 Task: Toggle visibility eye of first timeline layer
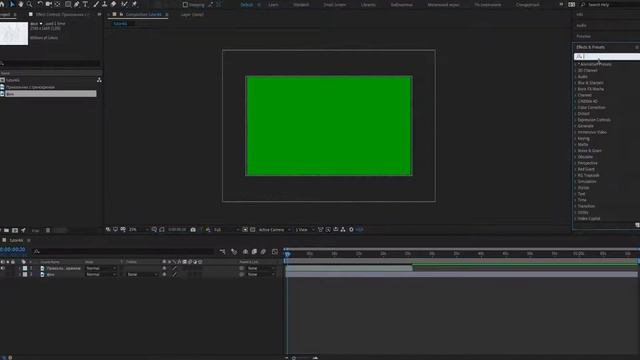[x=2, y=268]
